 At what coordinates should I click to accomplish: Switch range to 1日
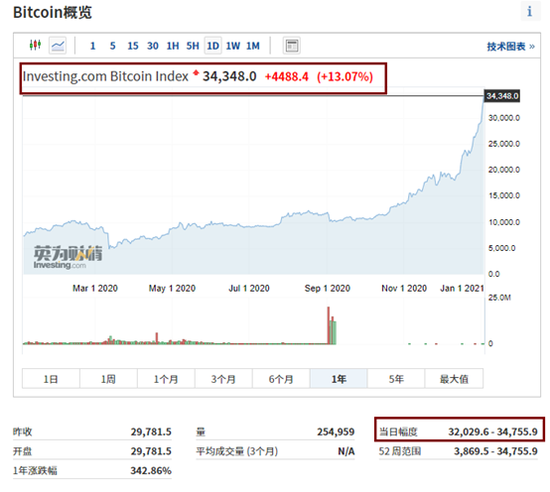tap(51, 379)
